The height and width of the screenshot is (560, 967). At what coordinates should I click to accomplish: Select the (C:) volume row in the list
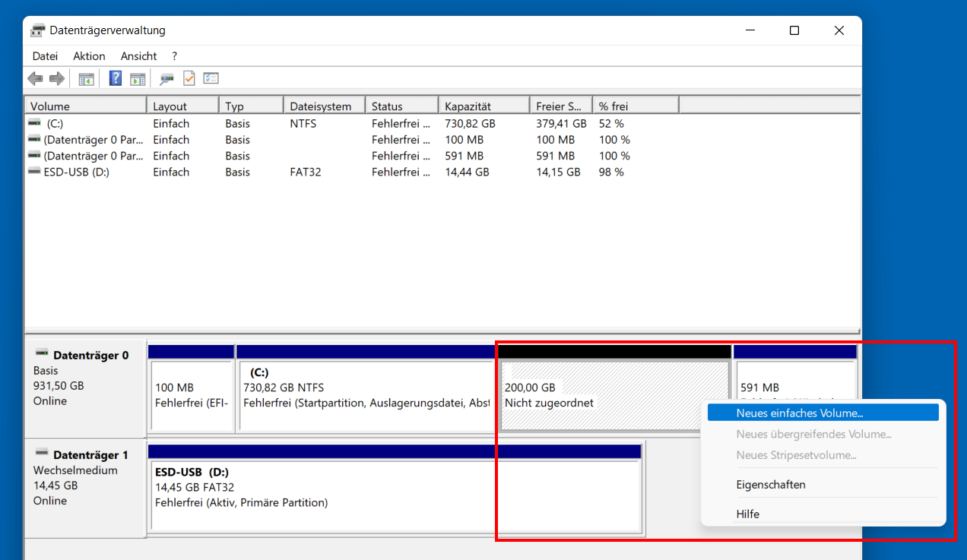tap(352, 123)
